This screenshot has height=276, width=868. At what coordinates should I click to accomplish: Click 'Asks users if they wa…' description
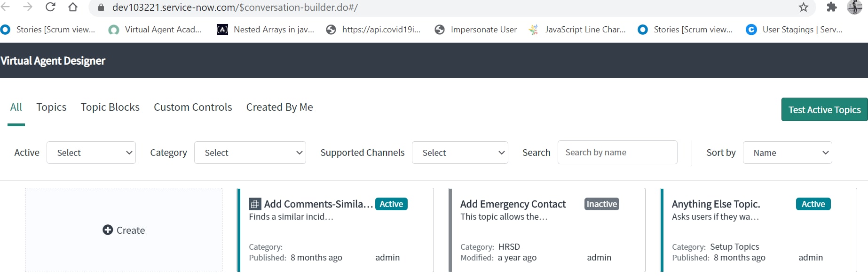tap(715, 216)
